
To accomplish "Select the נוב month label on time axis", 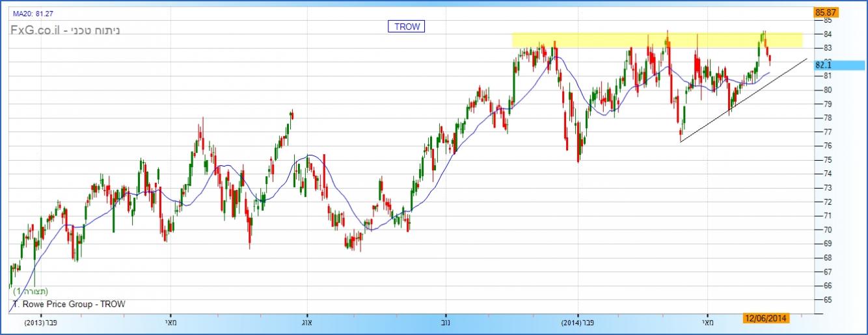I will point(446,322).
